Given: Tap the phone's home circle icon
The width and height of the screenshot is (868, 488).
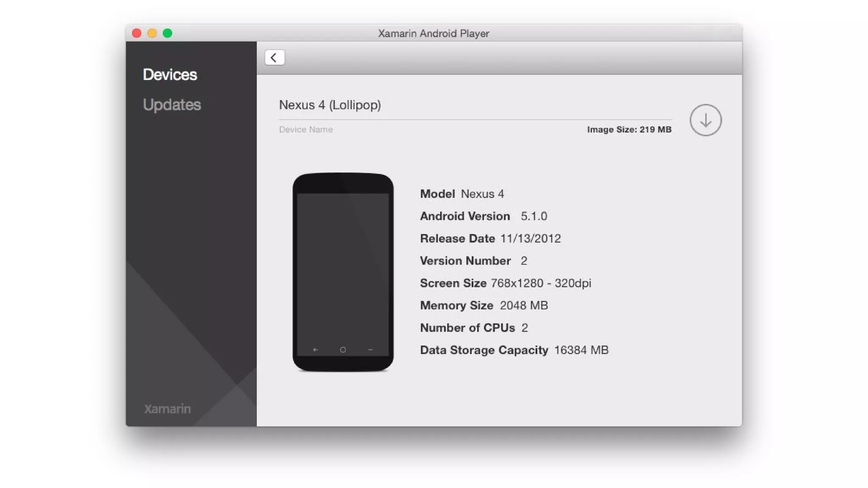Looking at the screenshot, I should 343,350.
